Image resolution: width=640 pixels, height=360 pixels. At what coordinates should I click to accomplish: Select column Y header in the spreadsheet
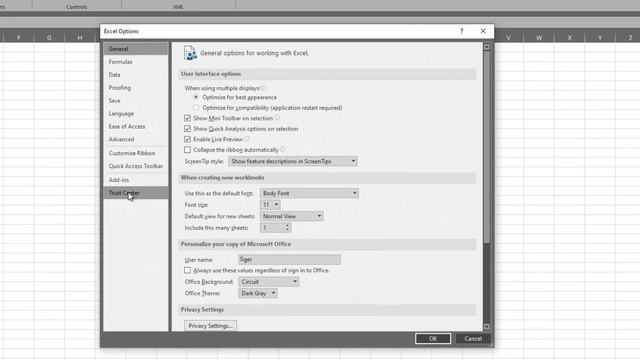[x=600, y=38]
